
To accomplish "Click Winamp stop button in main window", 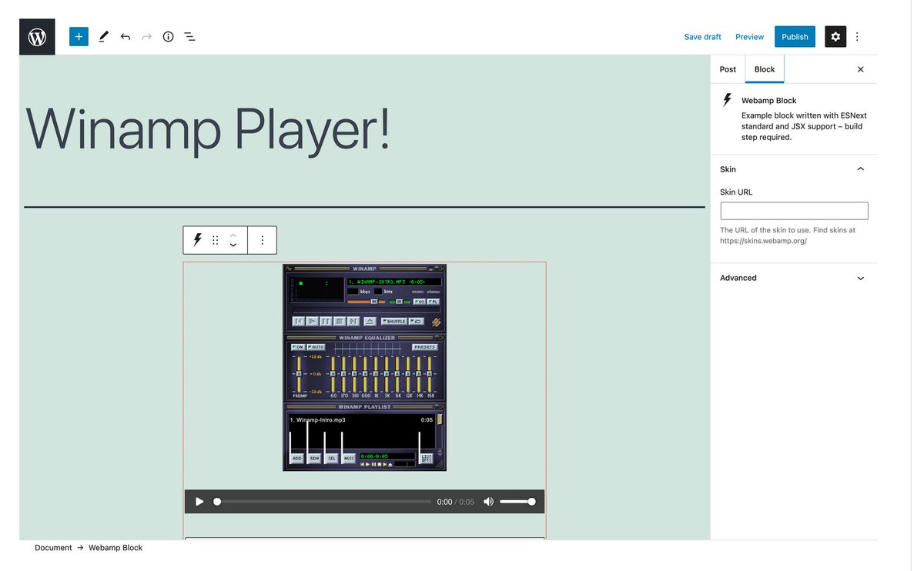I will pyautogui.click(x=340, y=321).
